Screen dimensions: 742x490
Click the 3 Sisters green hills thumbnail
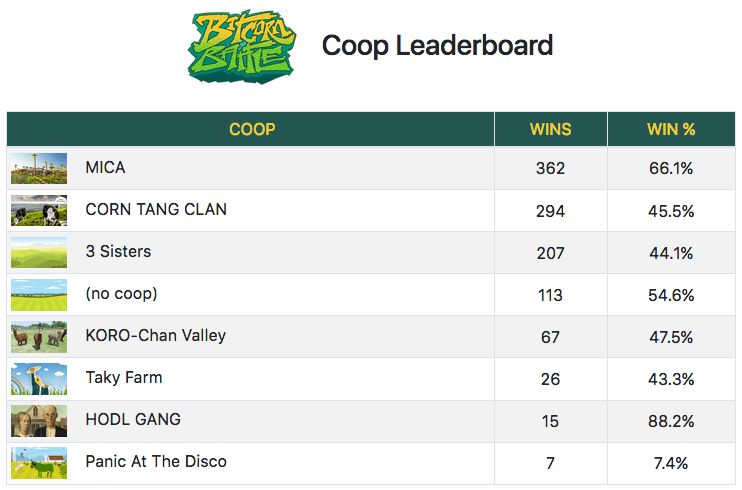pyautogui.click(x=39, y=252)
